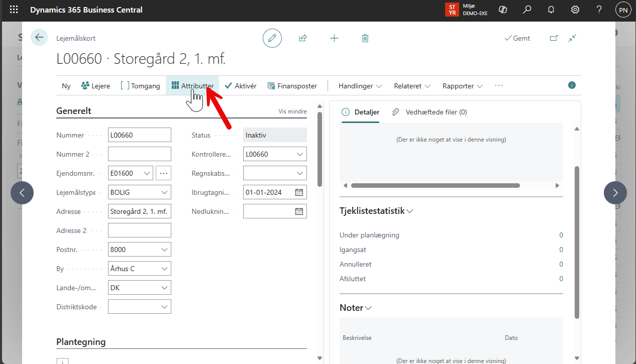Click the Vis mindre link

pos(292,111)
